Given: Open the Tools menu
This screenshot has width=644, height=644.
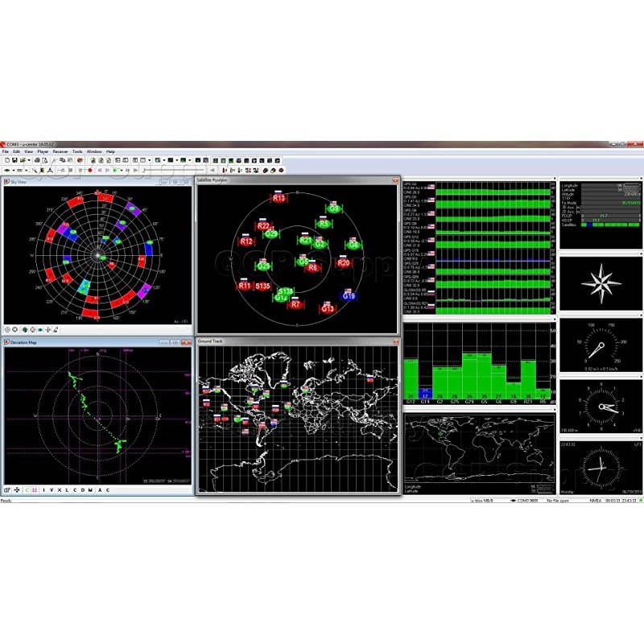Looking at the screenshot, I should [x=77, y=151].
